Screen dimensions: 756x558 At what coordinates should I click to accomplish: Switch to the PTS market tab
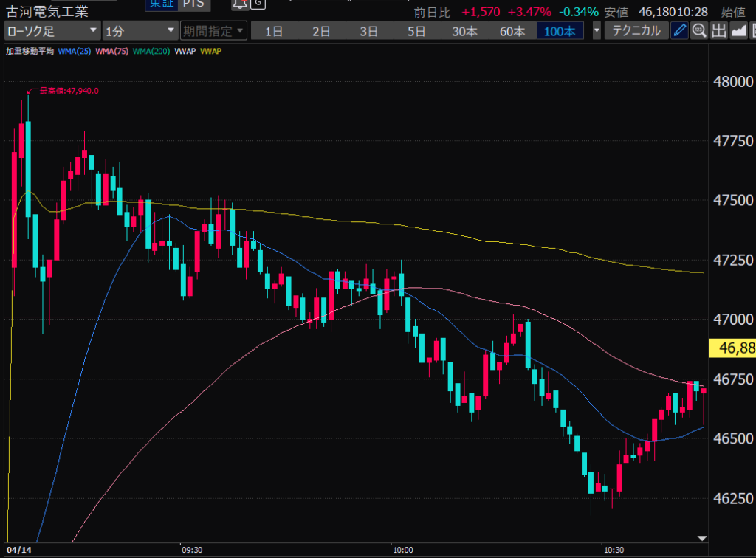tap(196, 4)
